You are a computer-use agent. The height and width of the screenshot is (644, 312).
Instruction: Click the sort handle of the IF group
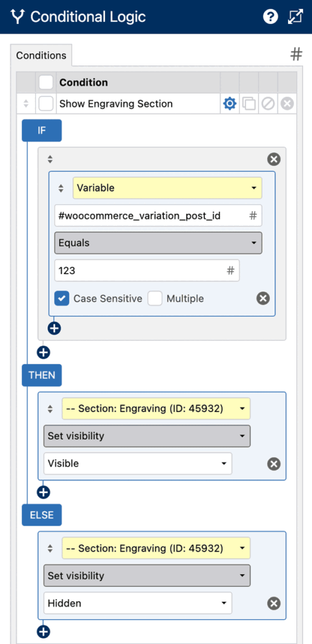(50, 159)
